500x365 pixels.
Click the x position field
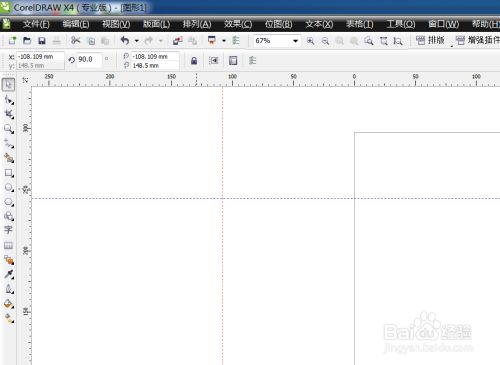[40, 56]
